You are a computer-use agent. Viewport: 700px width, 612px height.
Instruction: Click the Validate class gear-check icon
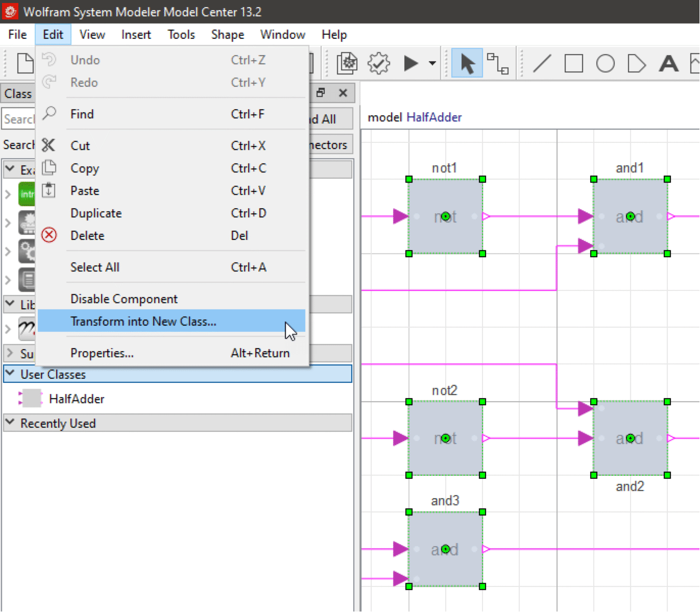[x=378, y=63]
